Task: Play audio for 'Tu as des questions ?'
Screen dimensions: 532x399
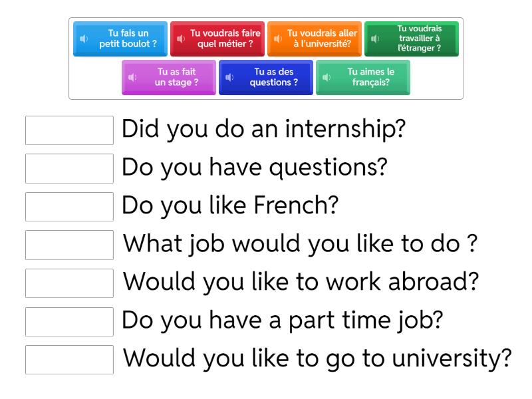Action: (x=229, y=77)
